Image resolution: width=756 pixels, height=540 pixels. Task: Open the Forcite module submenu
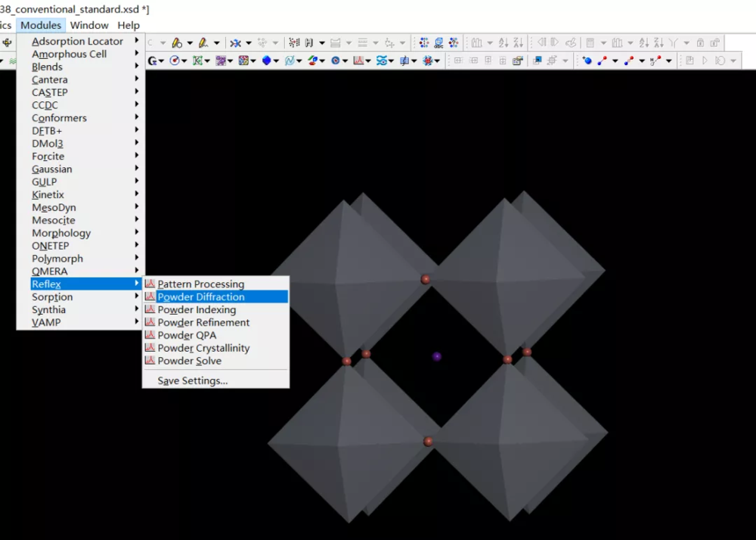point(81,157)
